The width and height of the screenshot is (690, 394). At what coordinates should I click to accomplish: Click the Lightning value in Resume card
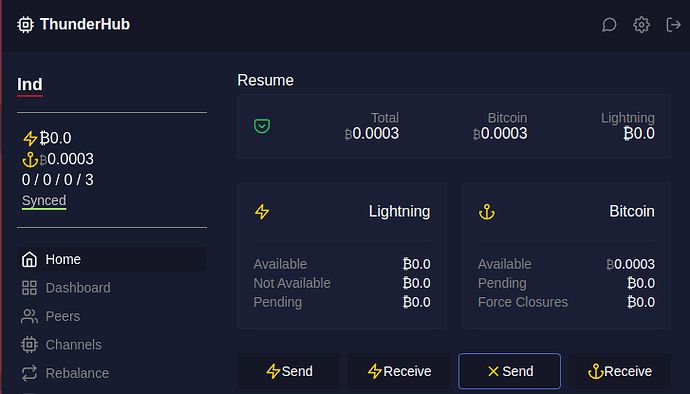[x=639, y=133]
